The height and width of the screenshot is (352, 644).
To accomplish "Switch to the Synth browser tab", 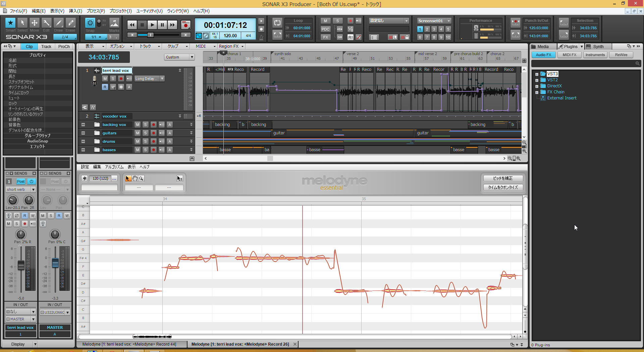I will coord(598,47).
